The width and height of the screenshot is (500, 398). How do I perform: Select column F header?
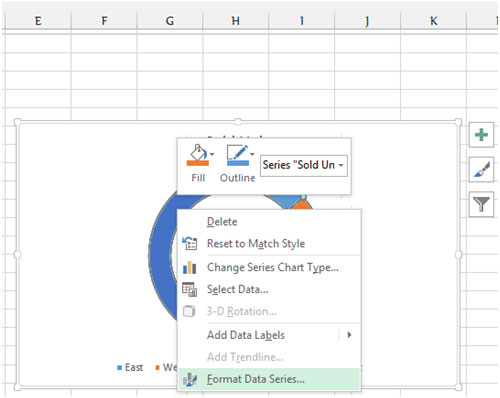coord(104,21)
